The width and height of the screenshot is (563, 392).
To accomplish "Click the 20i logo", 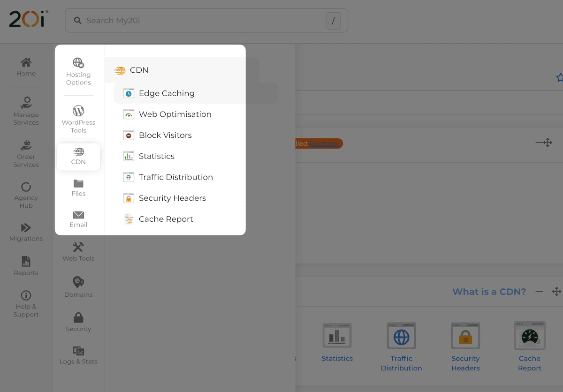I will (29, 19).
